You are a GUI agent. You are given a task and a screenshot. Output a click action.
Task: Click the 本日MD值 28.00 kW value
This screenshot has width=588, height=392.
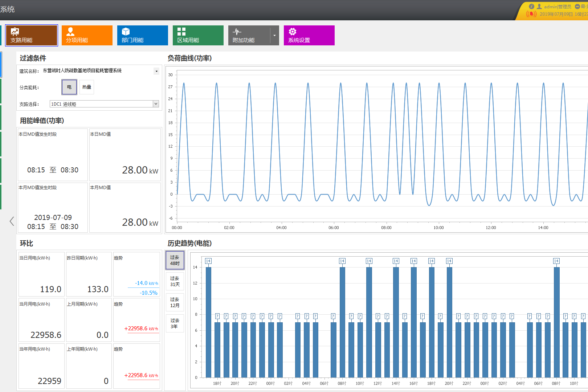[140, 170]
